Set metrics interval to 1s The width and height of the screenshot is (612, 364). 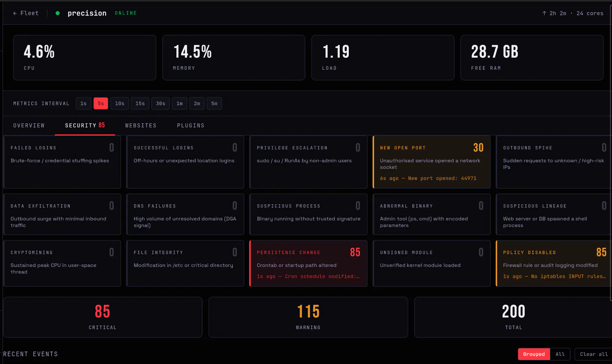[x=83, y=103]
